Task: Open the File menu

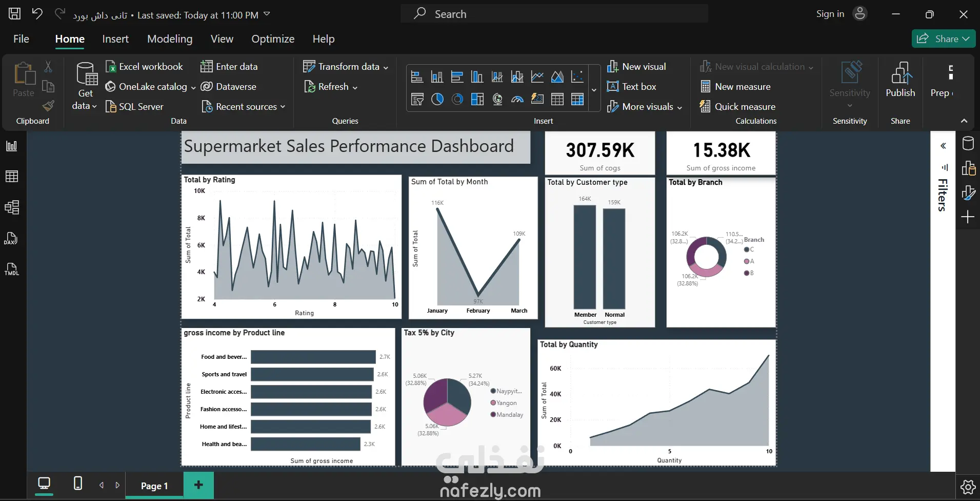Action: pyautogui.click(x=21, y=39)
